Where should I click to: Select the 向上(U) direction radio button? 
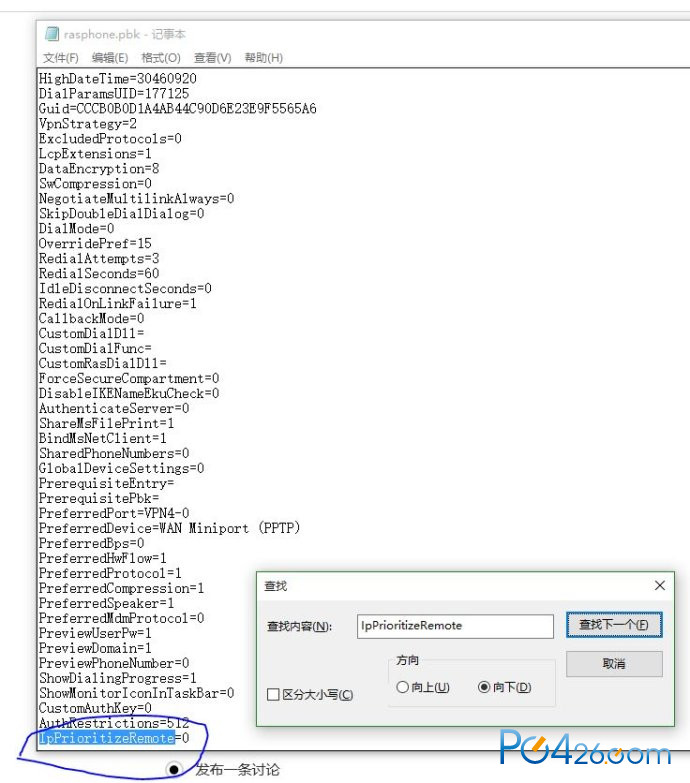(402, 687)
